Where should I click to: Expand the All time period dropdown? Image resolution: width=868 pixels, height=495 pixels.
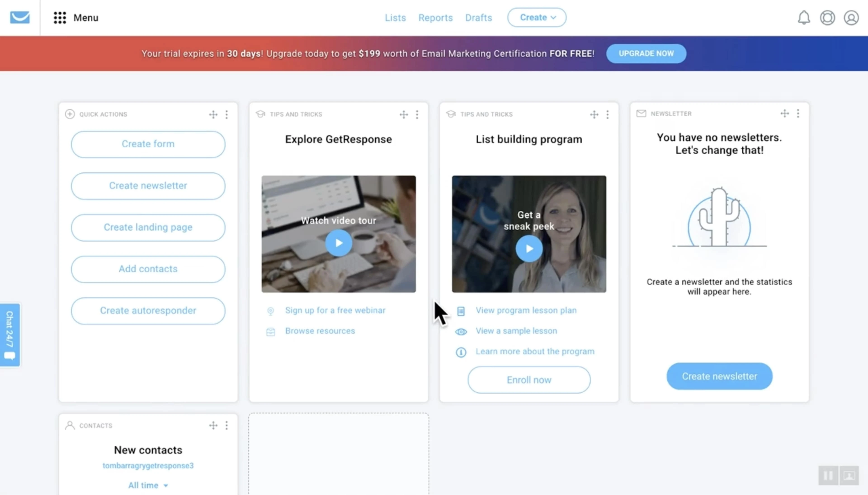point(148,485)
